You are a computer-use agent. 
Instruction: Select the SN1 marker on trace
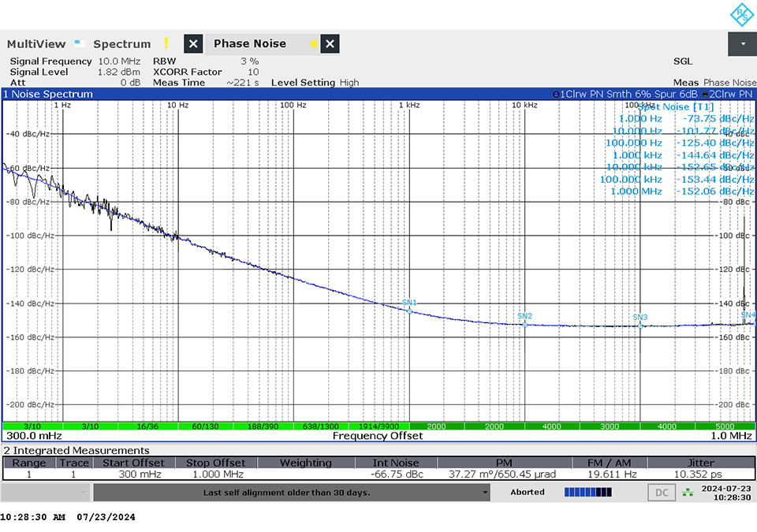pyautogui.click(x=409, y=311)
